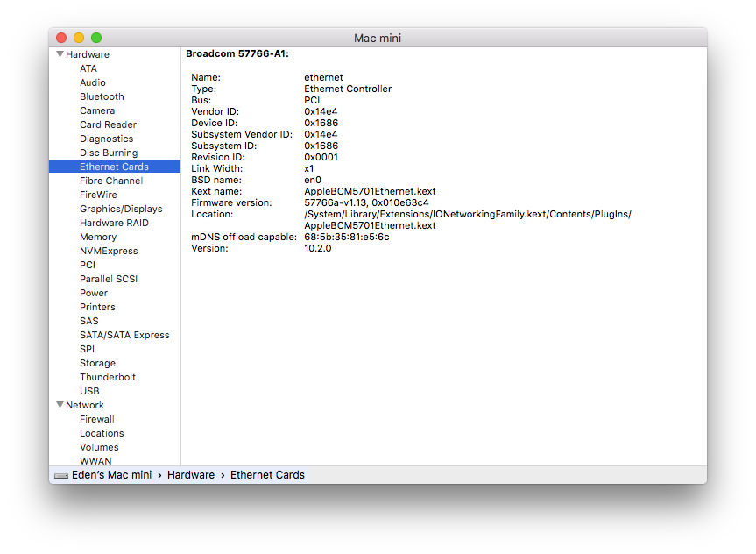Show Storage information
The image size is (756, 554).
(x=97, y=362)
